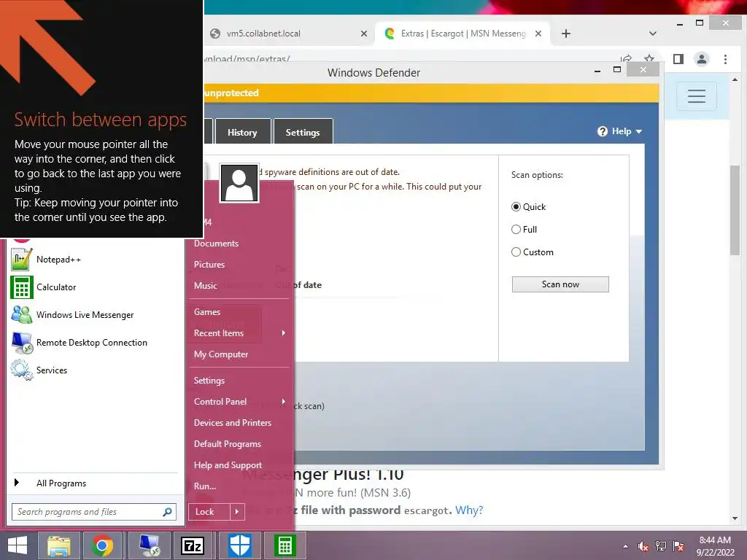Open the Help dropdown arrow in Defender
The image size is (747, 560).
(639, 131)
